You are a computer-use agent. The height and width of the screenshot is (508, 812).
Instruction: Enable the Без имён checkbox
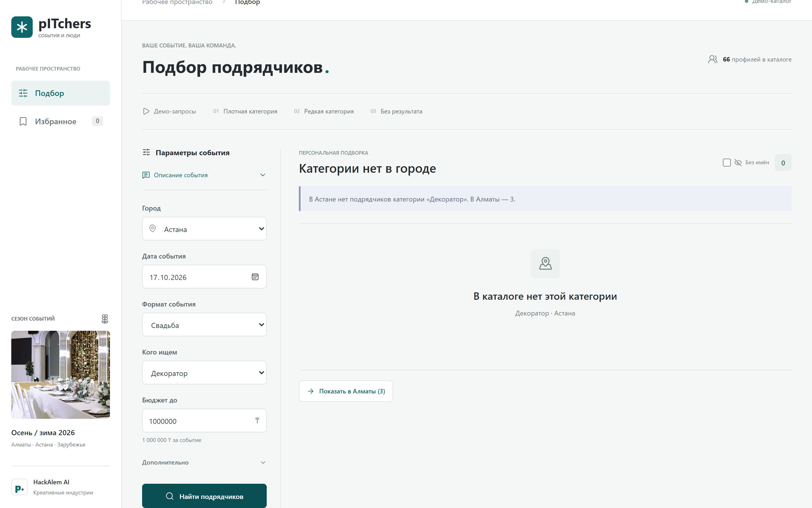tap(727, 163)
